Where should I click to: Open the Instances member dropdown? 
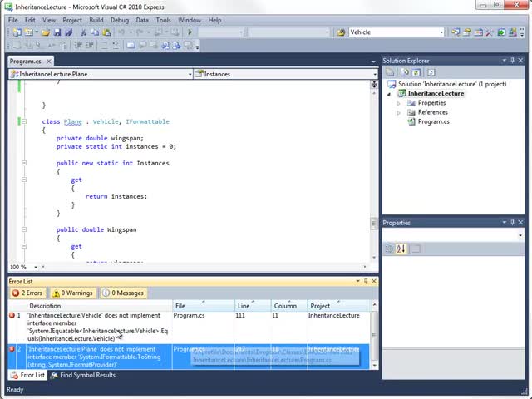[x=374, y=74]
